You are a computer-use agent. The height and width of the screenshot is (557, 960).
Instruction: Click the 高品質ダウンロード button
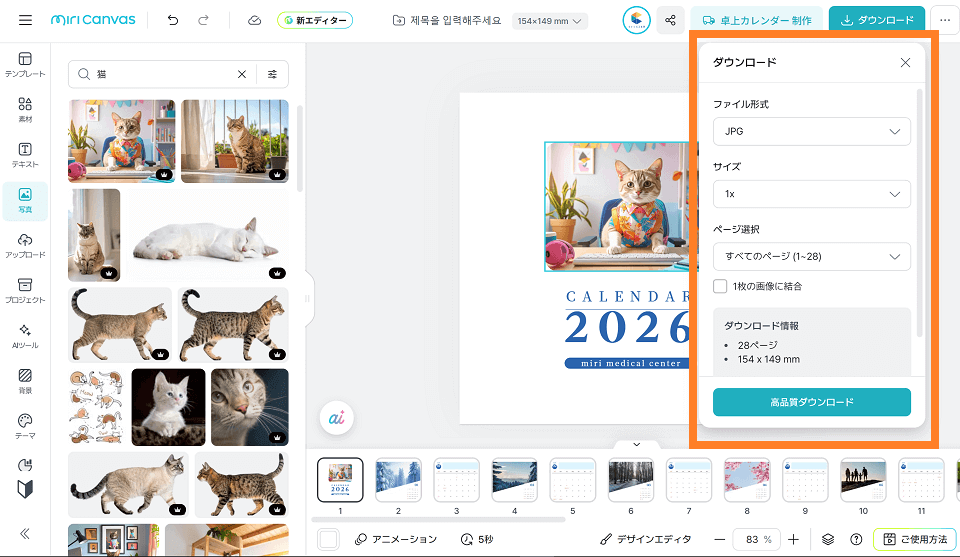tap(811, 402)
